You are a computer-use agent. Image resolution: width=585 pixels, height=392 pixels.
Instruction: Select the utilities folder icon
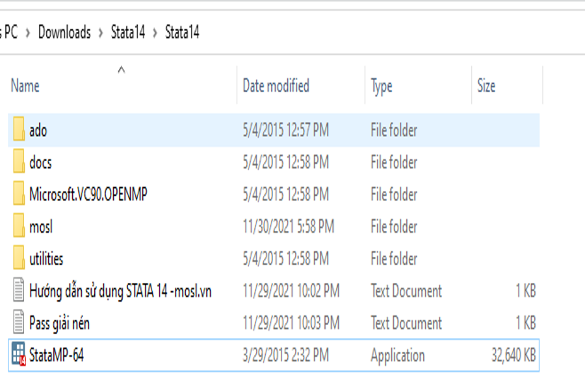click(19, 257)
